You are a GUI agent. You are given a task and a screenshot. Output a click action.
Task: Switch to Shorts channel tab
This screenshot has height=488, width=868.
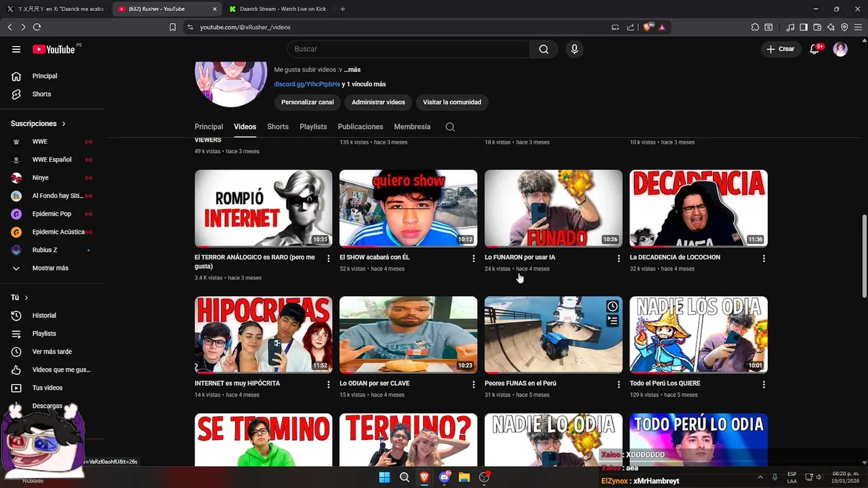(278, 127)
